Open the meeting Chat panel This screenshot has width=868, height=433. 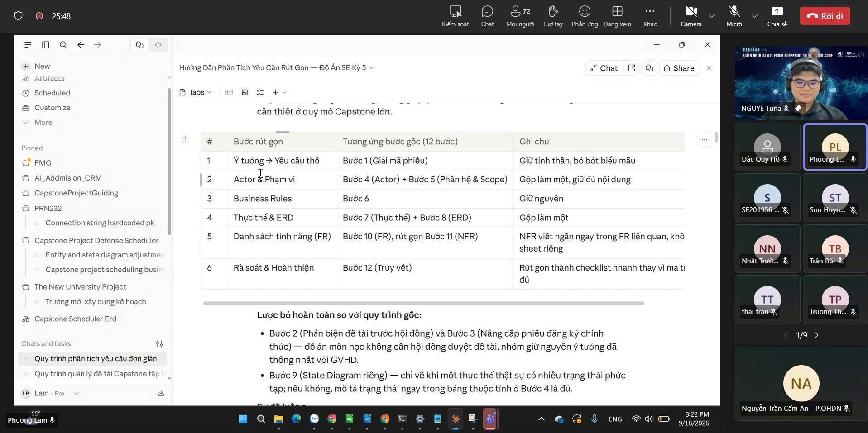pos(487,16)
